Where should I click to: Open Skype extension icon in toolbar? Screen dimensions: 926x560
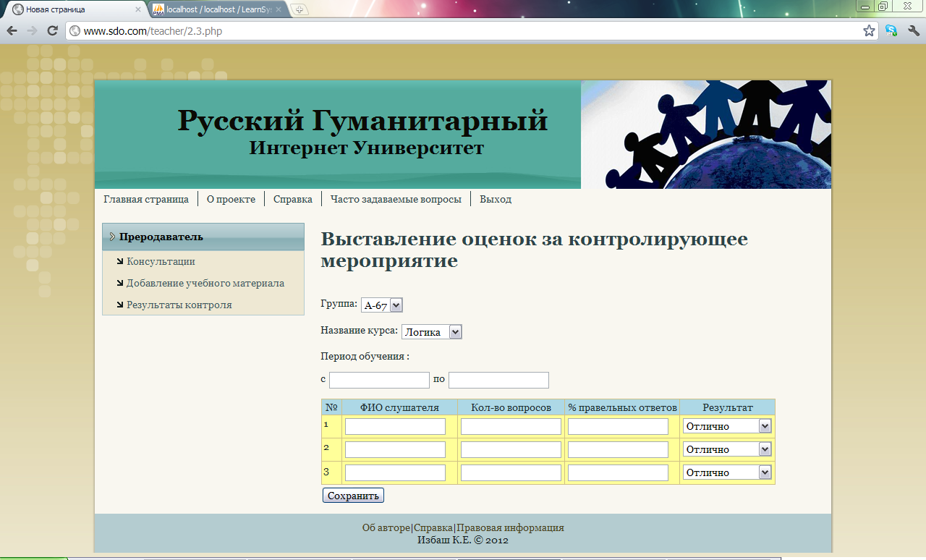(x=891, y=30)
